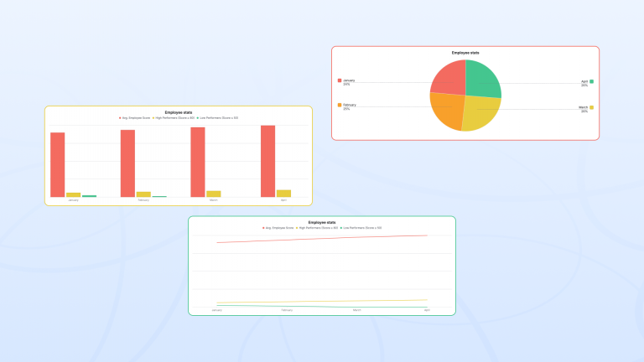Click 'April' label in pie chart legend
Viewport: 644px width, 362px height.
coord(584,81)
